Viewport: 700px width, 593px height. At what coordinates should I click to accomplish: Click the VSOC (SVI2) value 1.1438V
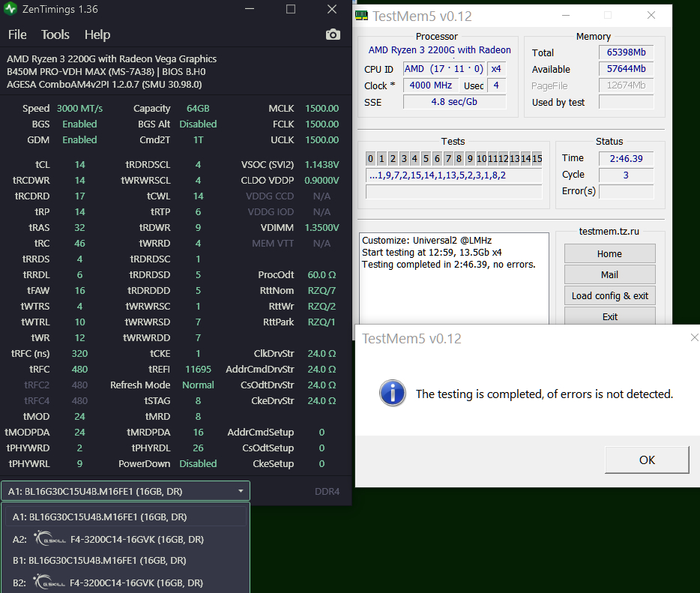click(x=322, y=165)
